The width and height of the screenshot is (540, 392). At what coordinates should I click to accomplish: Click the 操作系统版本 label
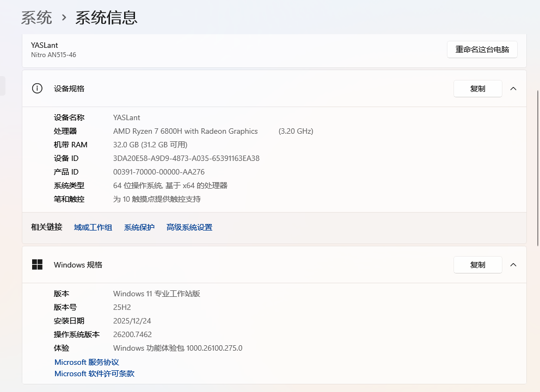(x=77, y=334)
